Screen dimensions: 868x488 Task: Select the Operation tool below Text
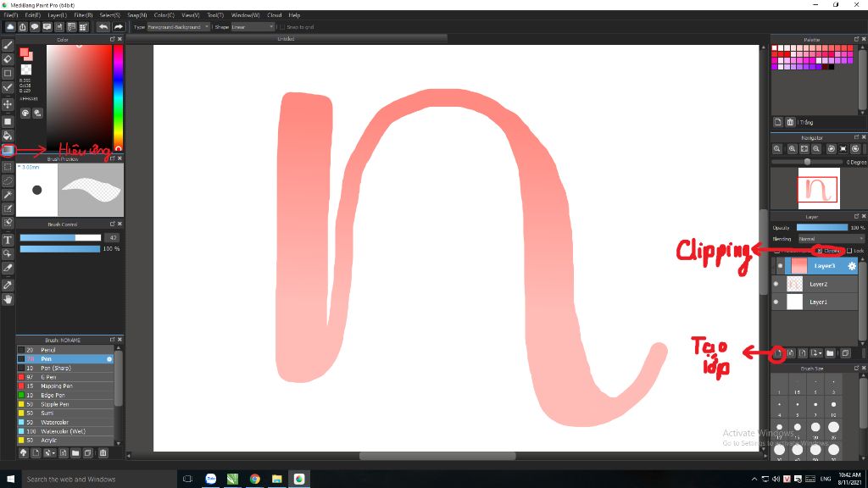point(8,254)
